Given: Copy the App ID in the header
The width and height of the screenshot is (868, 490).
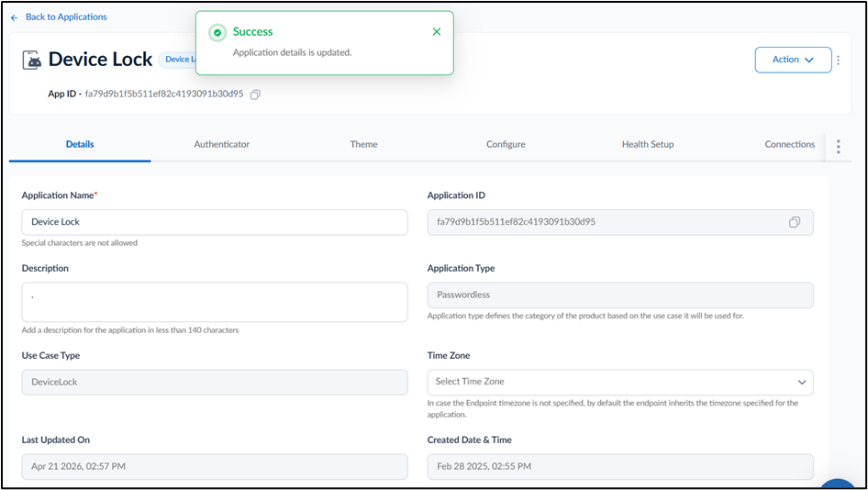Looking at the screenshot, I should [x=255, y=95].
